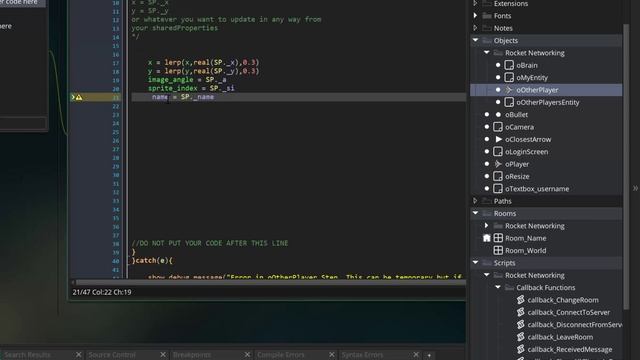640x360 pixels.
Task: Click the oLoginScreen object icon
Action: coord(498,151)
